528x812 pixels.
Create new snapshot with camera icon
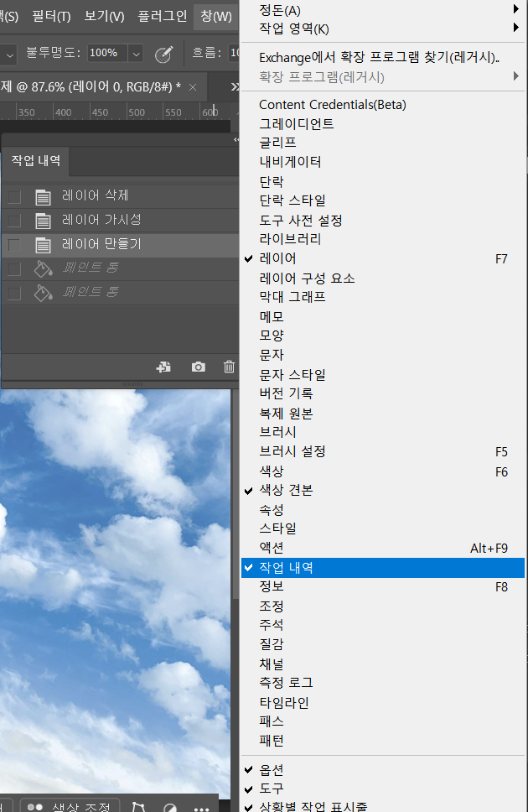pyautogui.click(x=199, y=367)
